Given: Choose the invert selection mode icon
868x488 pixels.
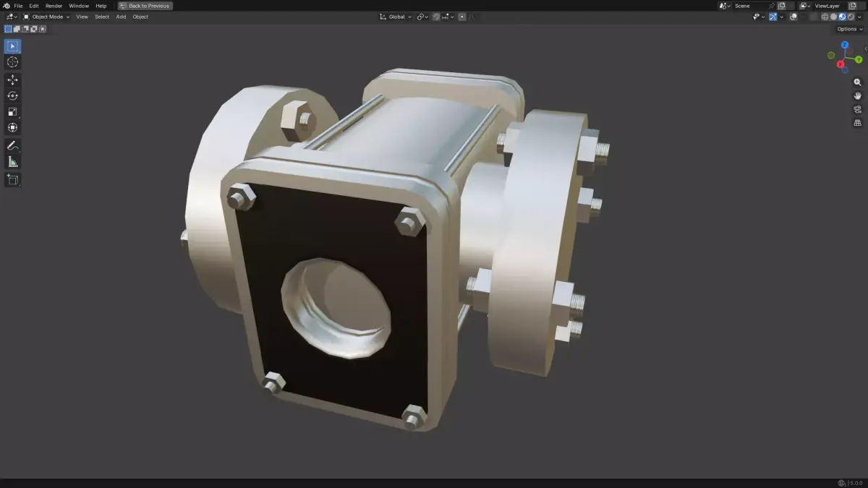Looking at the screenshot, I should coord(34,29).
